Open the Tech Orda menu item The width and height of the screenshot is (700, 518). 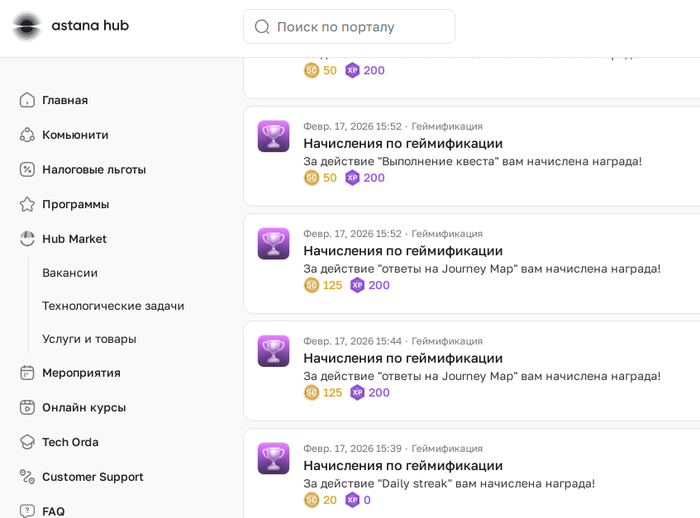(x=70, y=442)
